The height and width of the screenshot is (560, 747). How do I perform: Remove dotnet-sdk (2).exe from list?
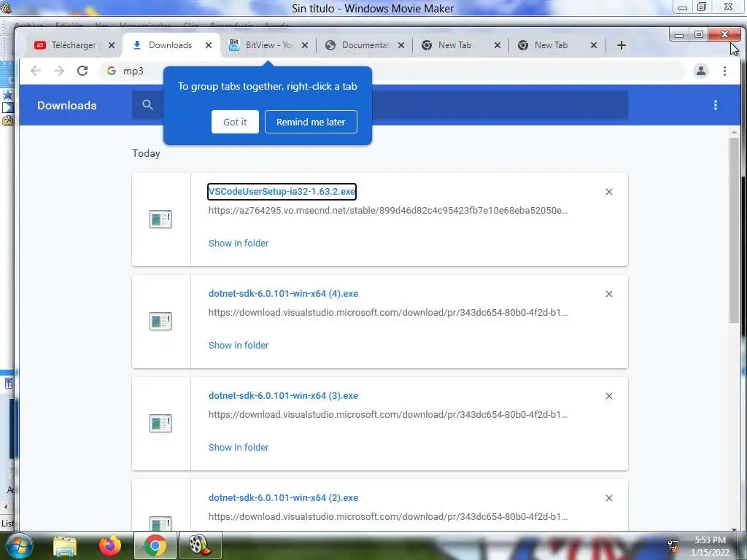pyautogui.click(x=609, y=498)
